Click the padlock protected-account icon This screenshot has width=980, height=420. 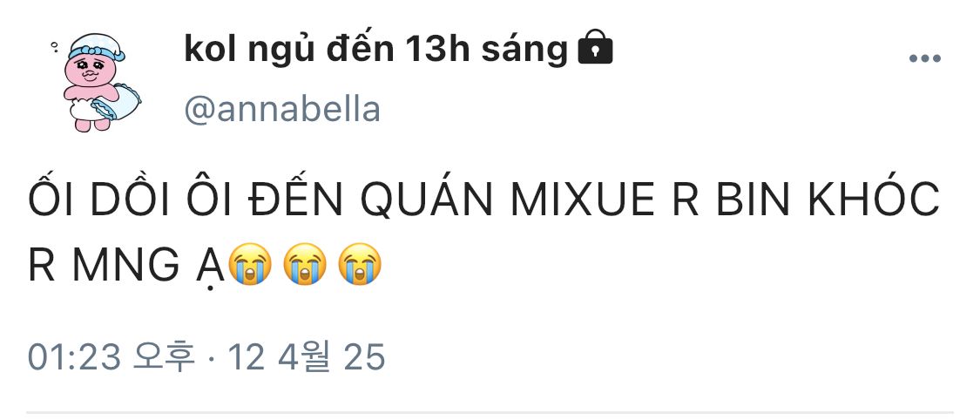[595, 48]
